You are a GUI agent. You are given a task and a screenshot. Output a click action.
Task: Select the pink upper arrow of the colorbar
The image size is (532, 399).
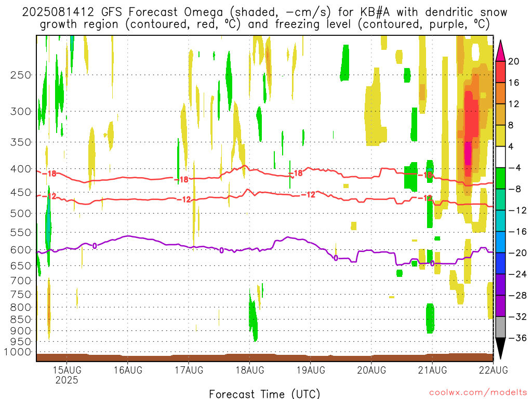click(500, 51)
